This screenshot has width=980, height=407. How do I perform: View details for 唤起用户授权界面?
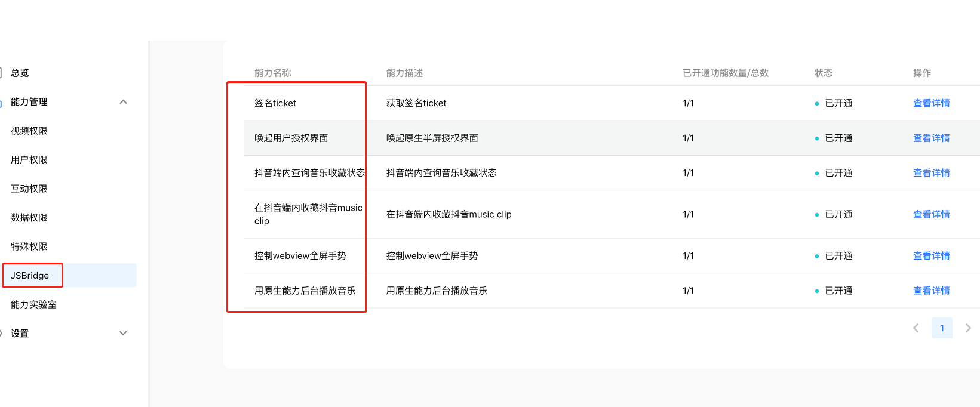(x=931, y=138)
